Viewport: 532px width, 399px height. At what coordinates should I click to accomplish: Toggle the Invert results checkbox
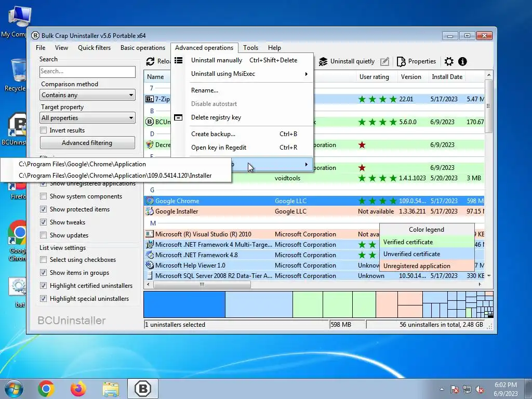(x=44, y=130)
